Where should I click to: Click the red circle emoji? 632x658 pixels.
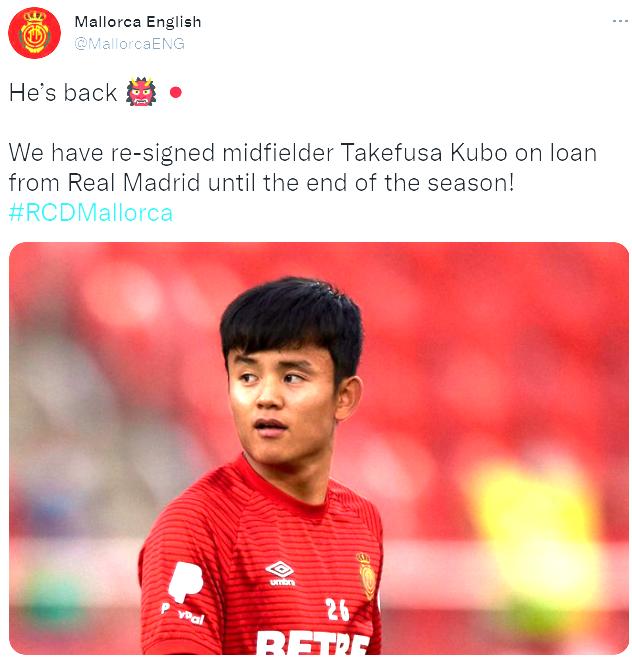(x=176, y=92)
